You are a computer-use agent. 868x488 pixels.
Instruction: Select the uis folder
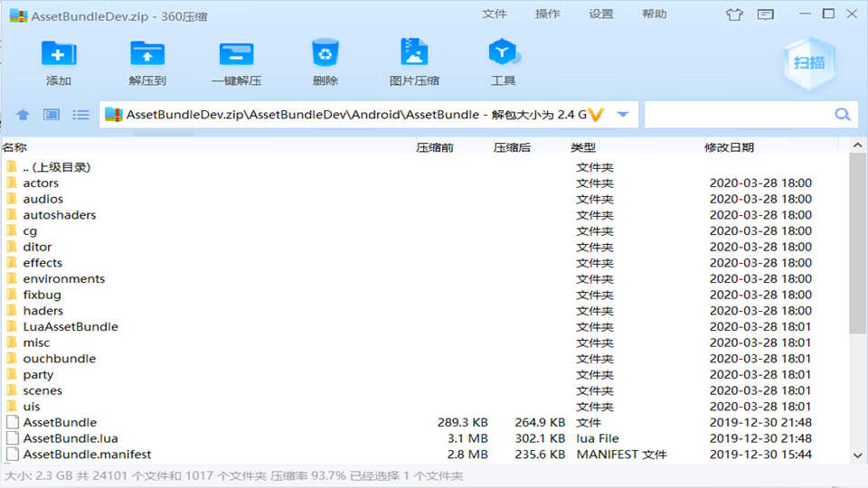pyautogui.click(x=32, y=407)
